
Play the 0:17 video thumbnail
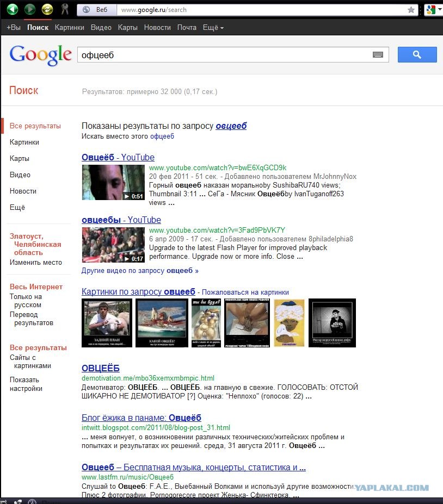coord(113,245)
